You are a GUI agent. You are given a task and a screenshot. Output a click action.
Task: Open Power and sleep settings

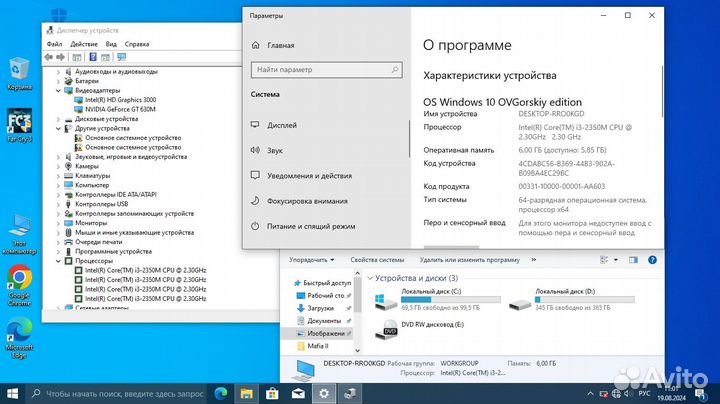311,226
